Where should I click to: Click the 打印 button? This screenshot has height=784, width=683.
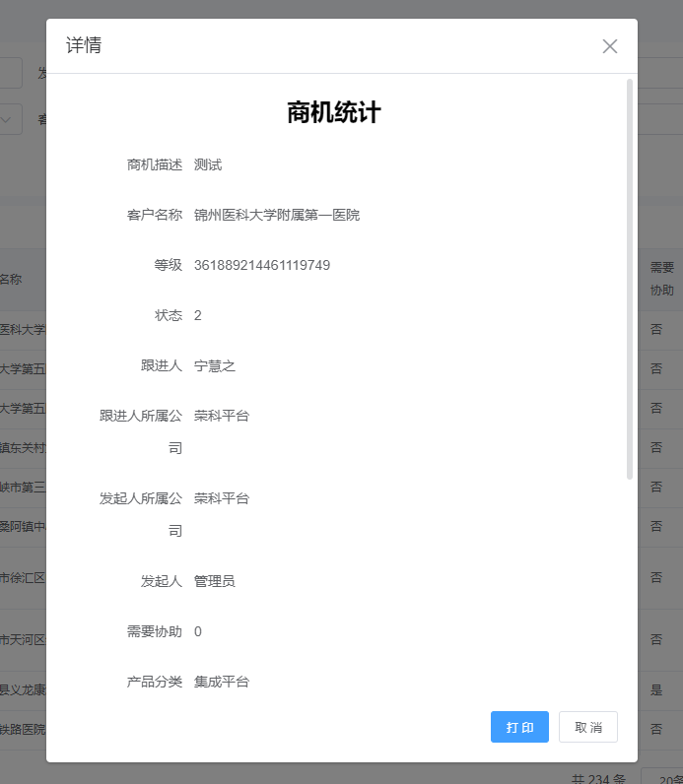click(x=519, y=727)
